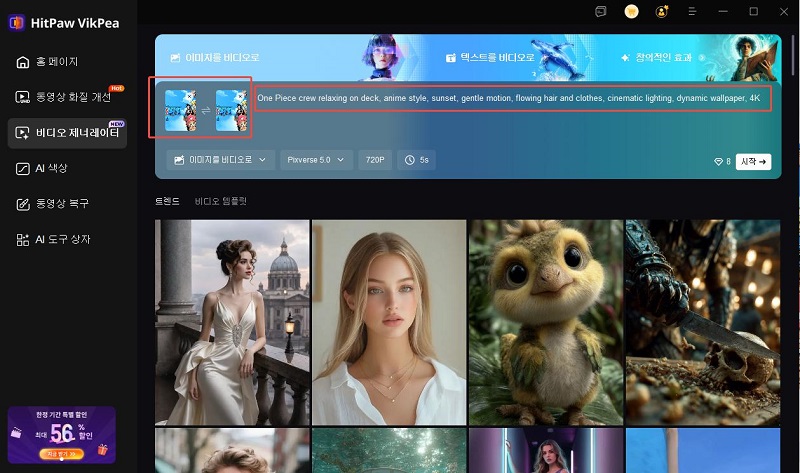Click the 56% discount promo banner

coord(62,435)
